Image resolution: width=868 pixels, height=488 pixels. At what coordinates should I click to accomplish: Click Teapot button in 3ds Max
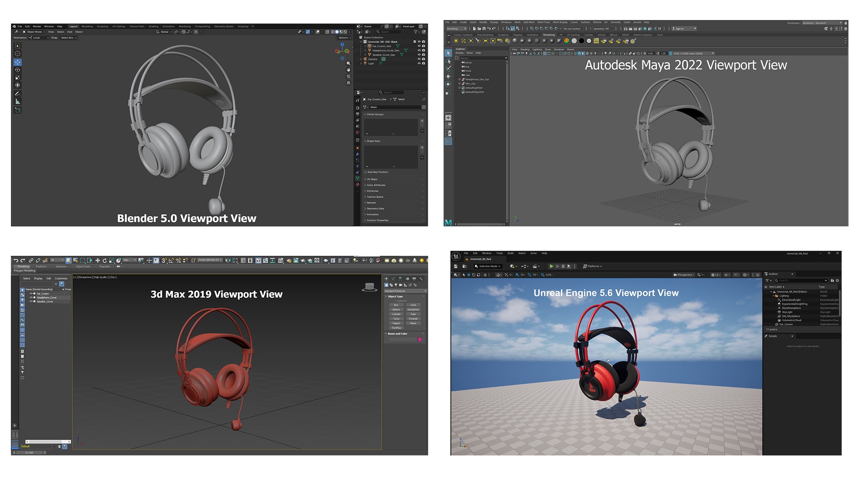(x=396, y=324)
